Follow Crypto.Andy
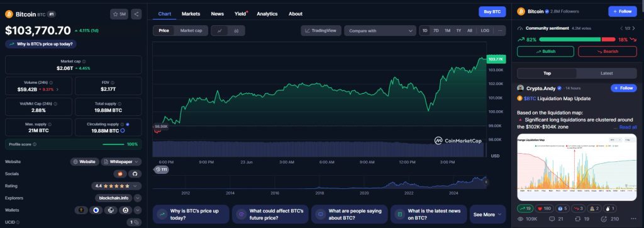 [623, 88]
